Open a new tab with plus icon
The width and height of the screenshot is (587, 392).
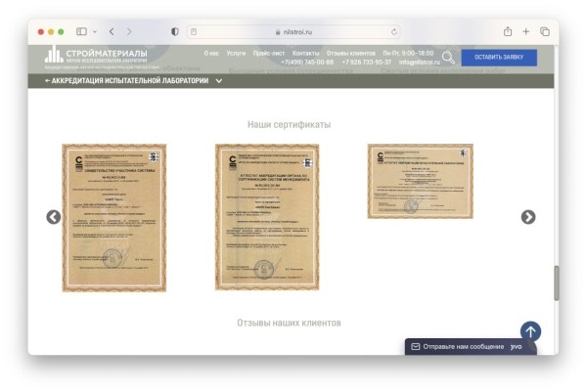tap(526, 31)
